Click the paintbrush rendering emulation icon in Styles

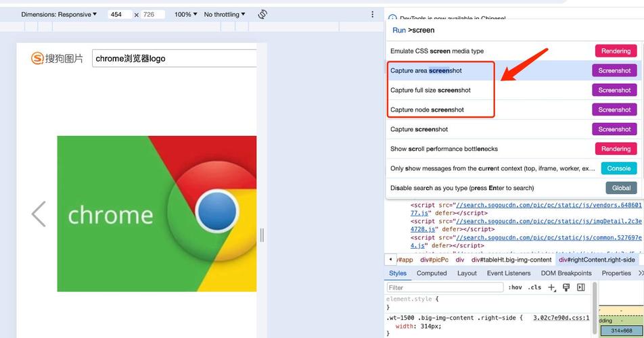[566, 287]
